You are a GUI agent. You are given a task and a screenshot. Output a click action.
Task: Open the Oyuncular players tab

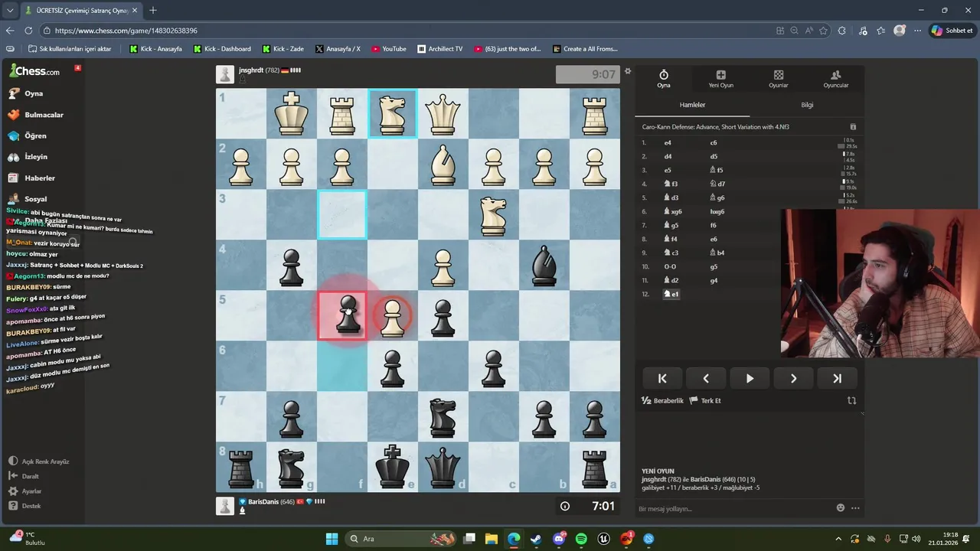835,78
